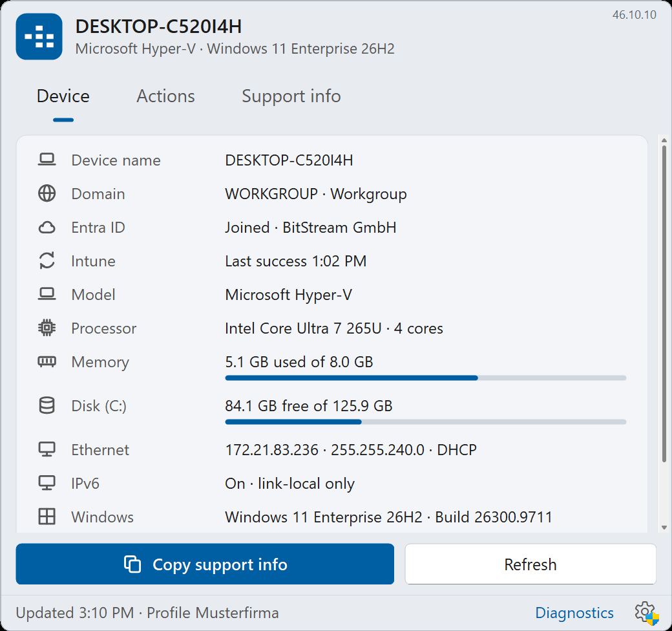Click the scrollbar up arrow

tap(664, 140)
